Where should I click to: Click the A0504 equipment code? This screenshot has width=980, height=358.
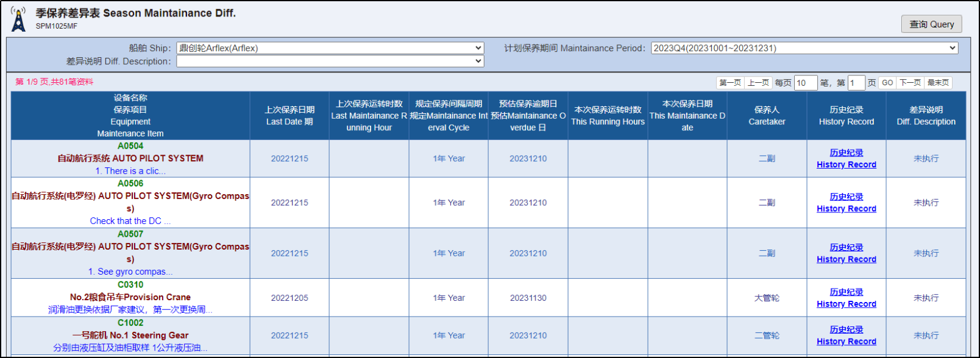[x=130, y=146]
